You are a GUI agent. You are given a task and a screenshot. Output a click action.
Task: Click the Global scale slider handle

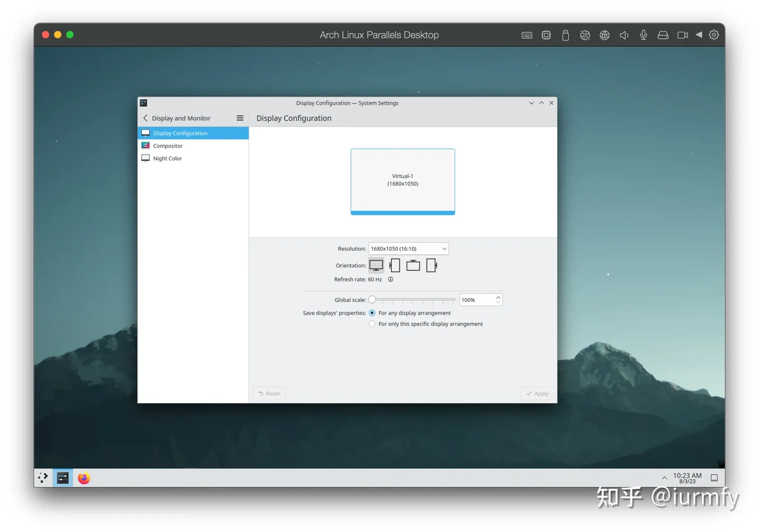(x=372, y=300)
